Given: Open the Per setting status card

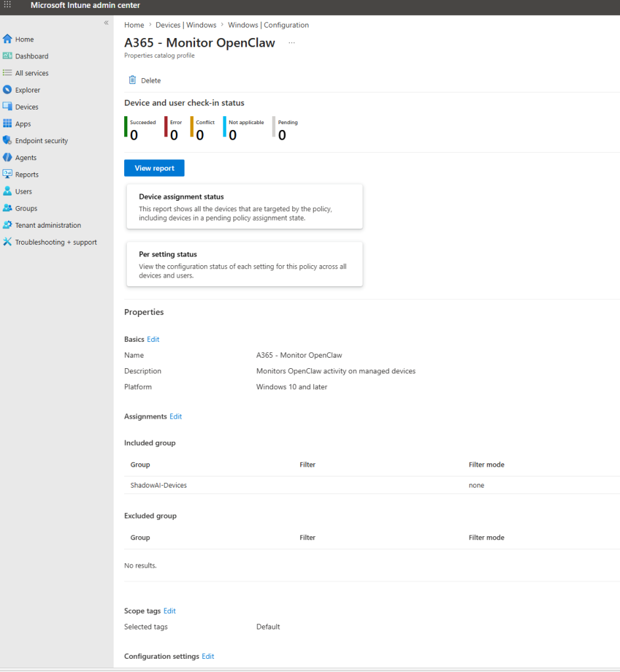Looking at the screenshot, I should pos(244,264).
